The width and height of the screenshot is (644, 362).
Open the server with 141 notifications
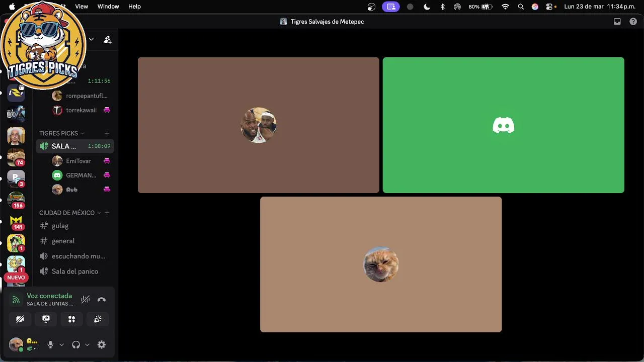[16, 222]
